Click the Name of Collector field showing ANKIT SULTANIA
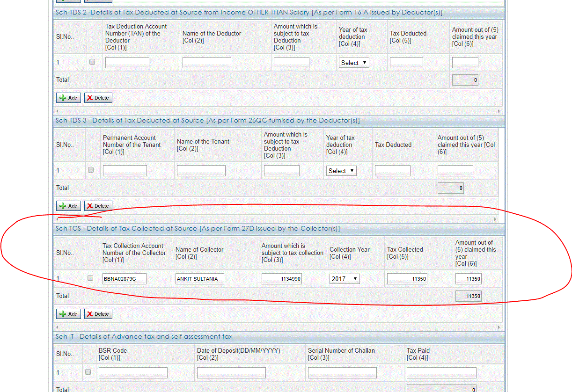572x392 pixels. point(198,278)
